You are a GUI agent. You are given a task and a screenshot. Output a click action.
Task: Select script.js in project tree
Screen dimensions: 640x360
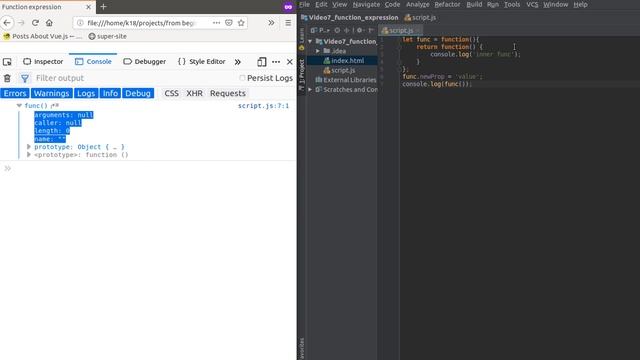coord(339,71)
